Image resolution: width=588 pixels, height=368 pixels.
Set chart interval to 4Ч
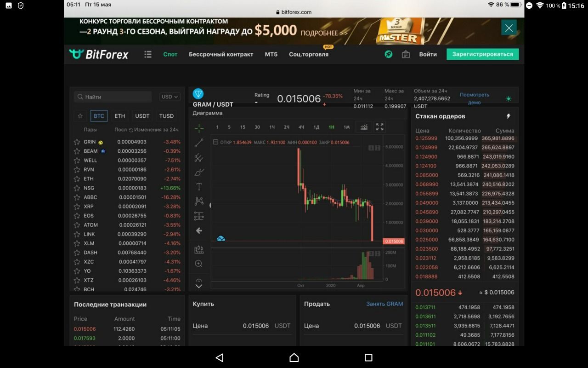301,127
